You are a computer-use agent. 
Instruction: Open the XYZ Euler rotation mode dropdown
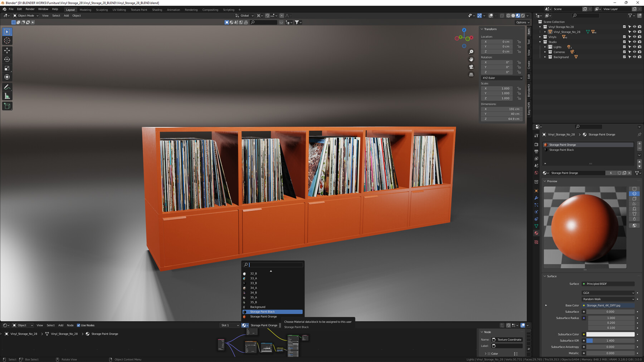(x=502, y=78)
